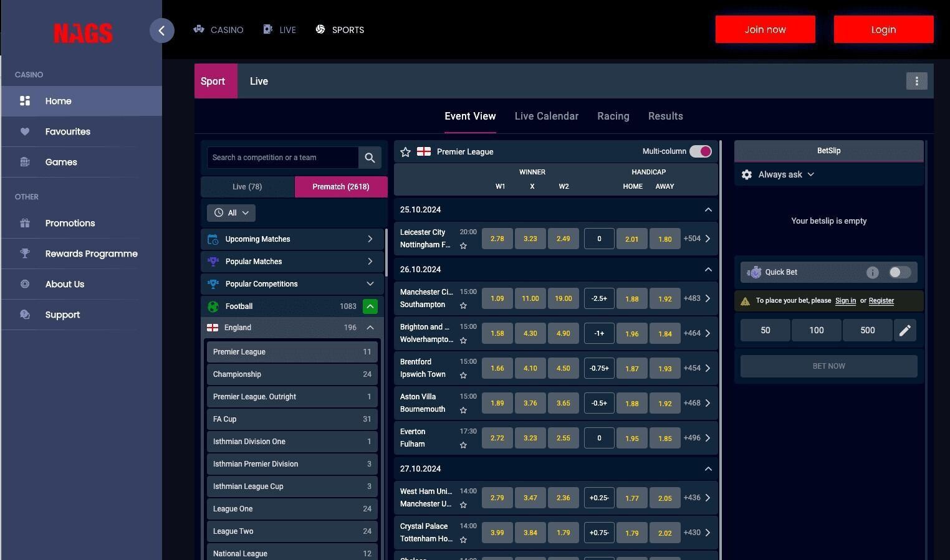Open the All time filter dropdown
The width and height of the screenshot is (950, 560).
(231, 213)
